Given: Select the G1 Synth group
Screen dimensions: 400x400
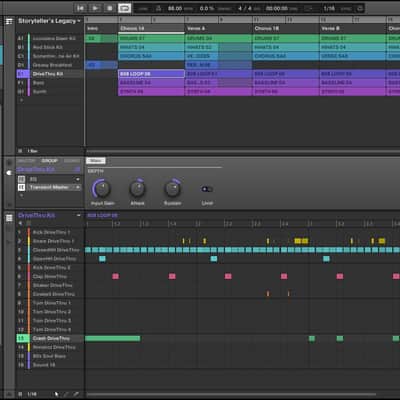Looking at the screenshot, I should tap(49, 91).
